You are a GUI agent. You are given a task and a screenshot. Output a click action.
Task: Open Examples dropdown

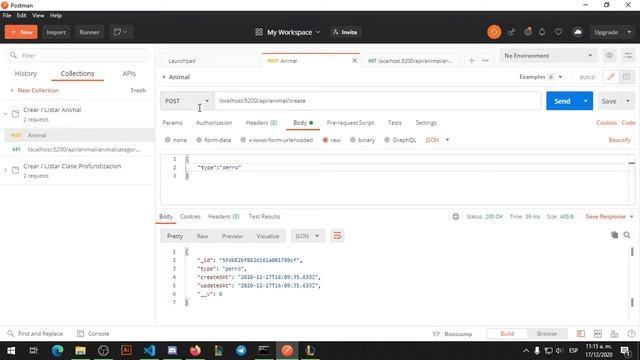[541, 77]
